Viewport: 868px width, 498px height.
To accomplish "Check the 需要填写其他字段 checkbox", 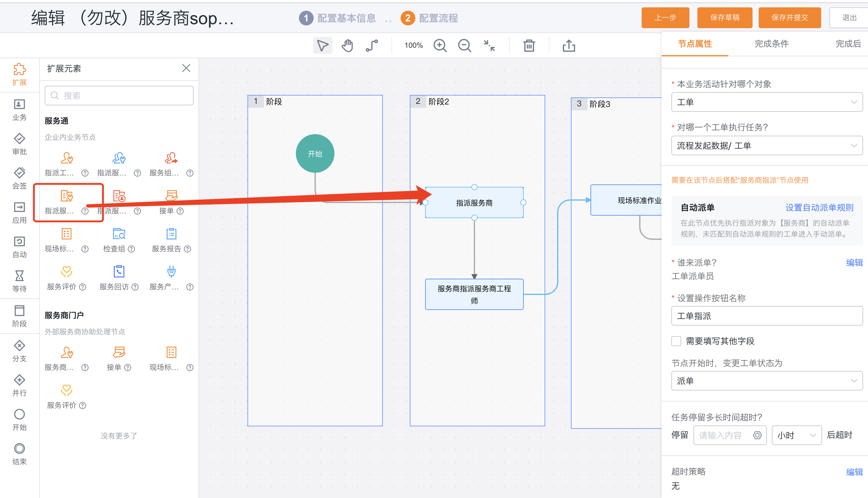I will pos(676,341).
